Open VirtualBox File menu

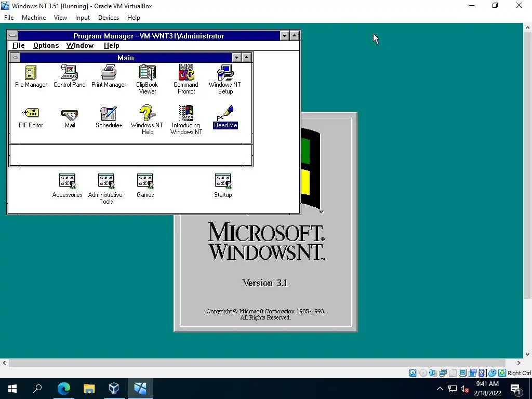[x=9, y=18]
